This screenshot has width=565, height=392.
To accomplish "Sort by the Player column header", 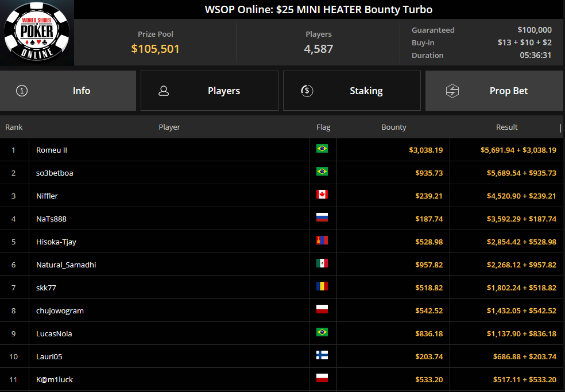I will [169, 127].
